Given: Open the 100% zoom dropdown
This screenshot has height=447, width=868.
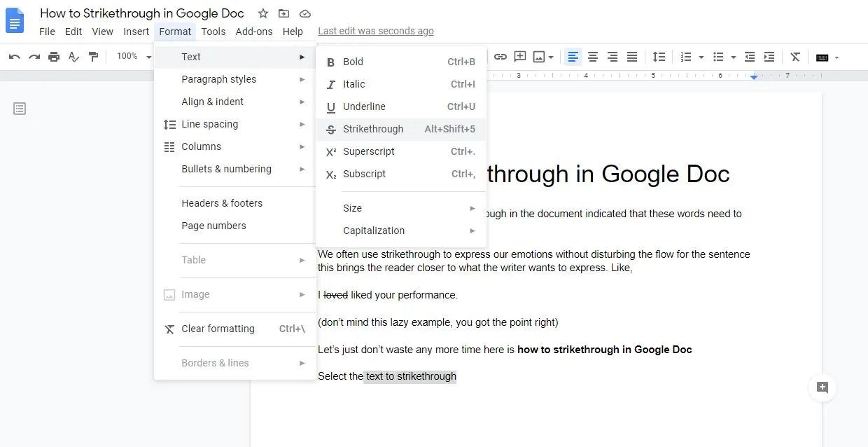Looking at the screenshot, I should [134, 56].
